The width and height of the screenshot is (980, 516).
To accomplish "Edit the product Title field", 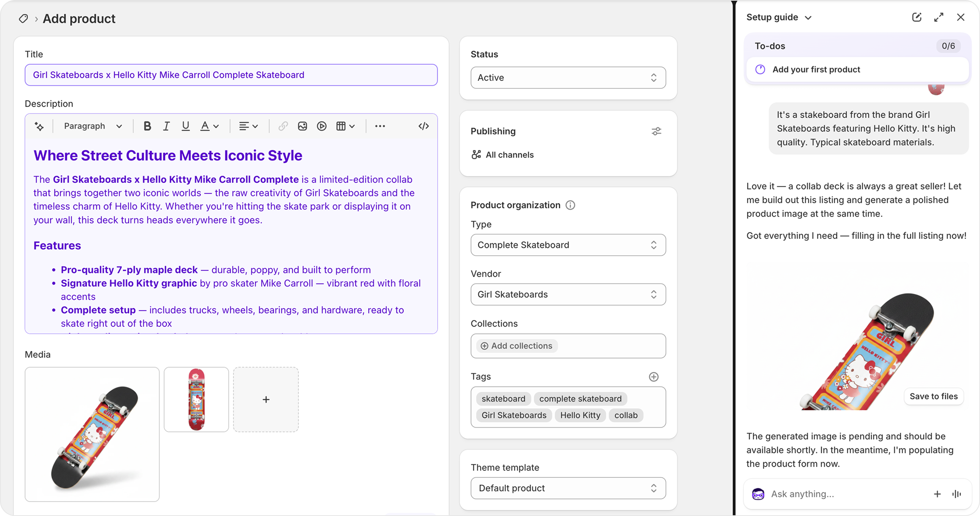I will point(231,75).
